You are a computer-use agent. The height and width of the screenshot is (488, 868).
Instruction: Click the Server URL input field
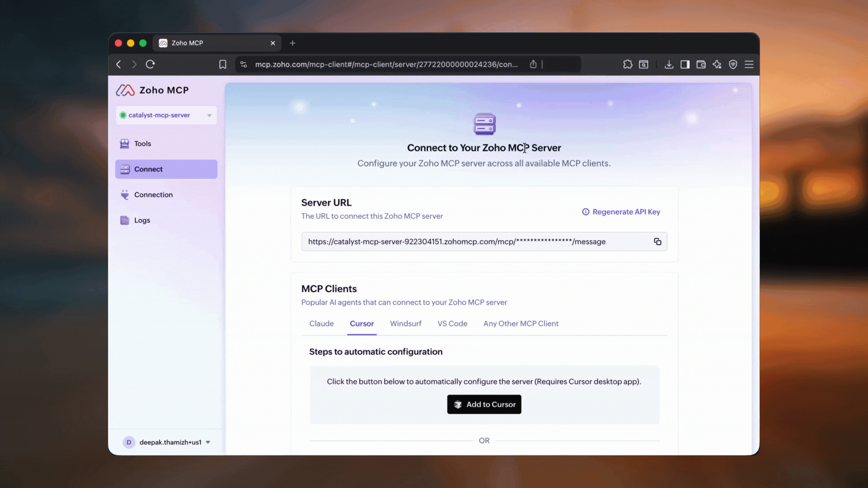484,242
